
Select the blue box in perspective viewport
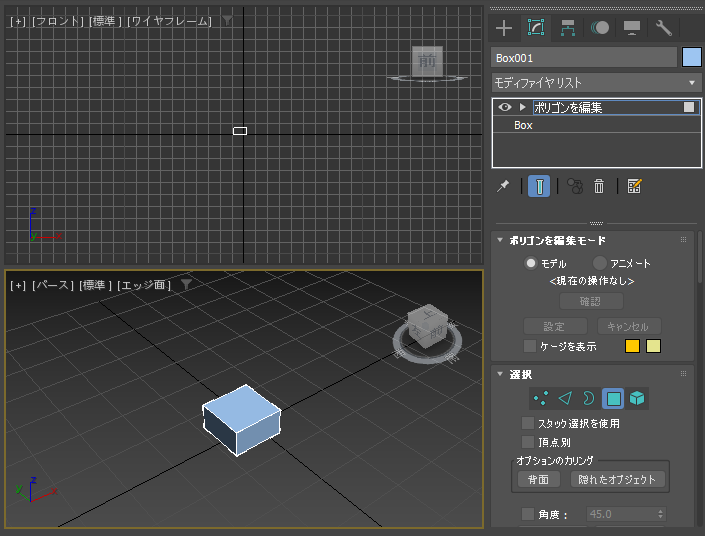[x=242, y=420]
